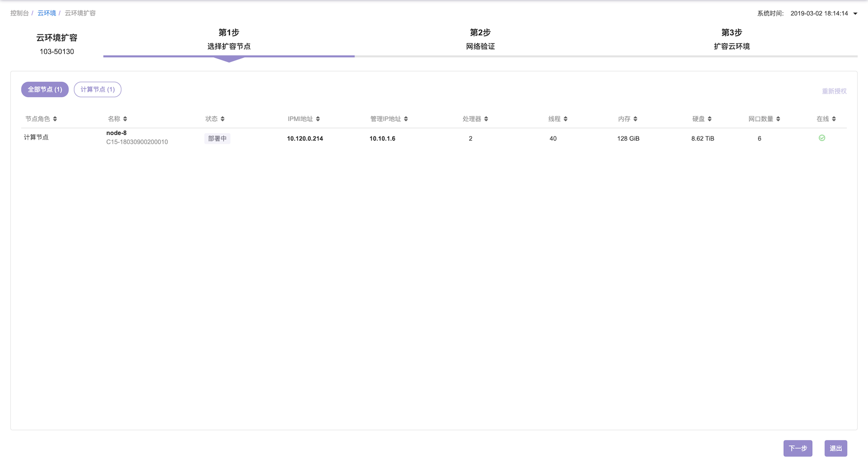The height and width of the screenshot is (467, 868).
Task: Sort by 处理器 column
Action: tap(486, 119)
